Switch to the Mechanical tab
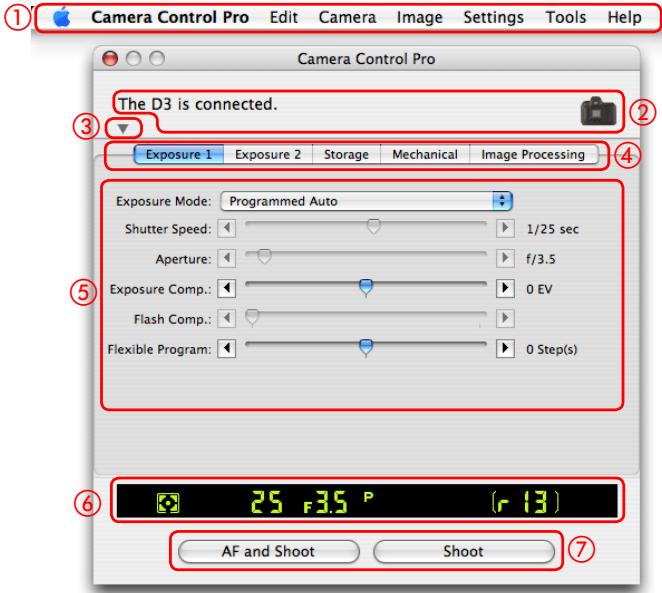This screenshot has height=593, width=662. coord(425,154)
